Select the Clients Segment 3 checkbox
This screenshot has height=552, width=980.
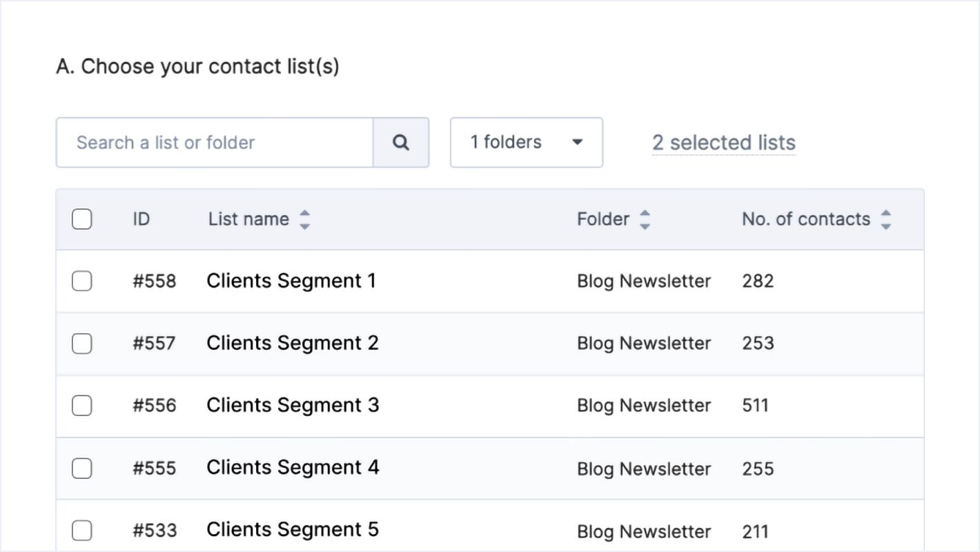point(82,406)
